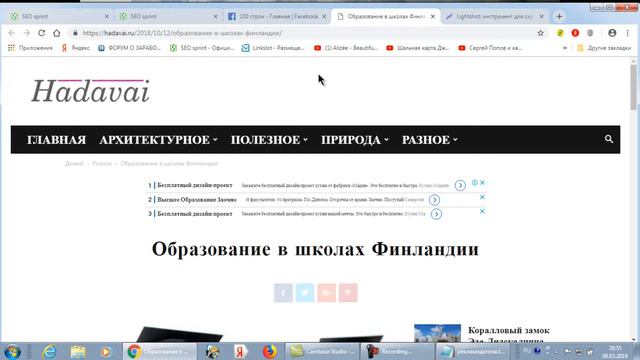Click the browser forward arrow

(x=27, y=33)
